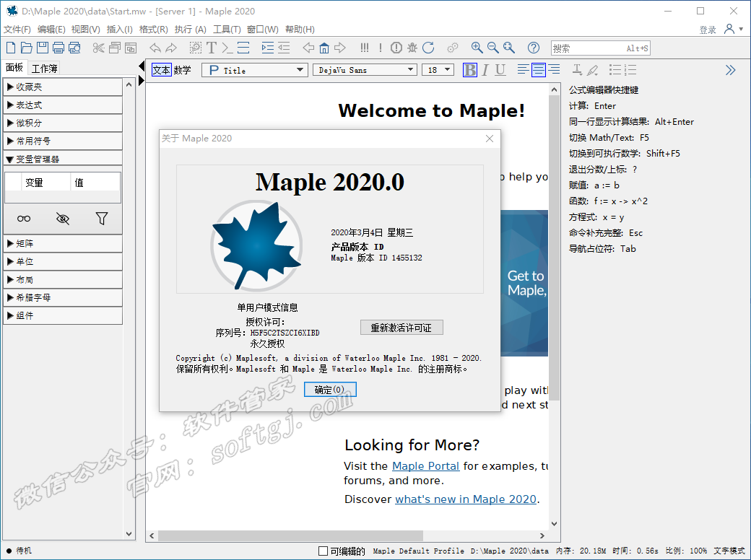Viewport: 751px width, 560px height.
Task: Open the Maple Portal link
Action: (x=426, y=465)
